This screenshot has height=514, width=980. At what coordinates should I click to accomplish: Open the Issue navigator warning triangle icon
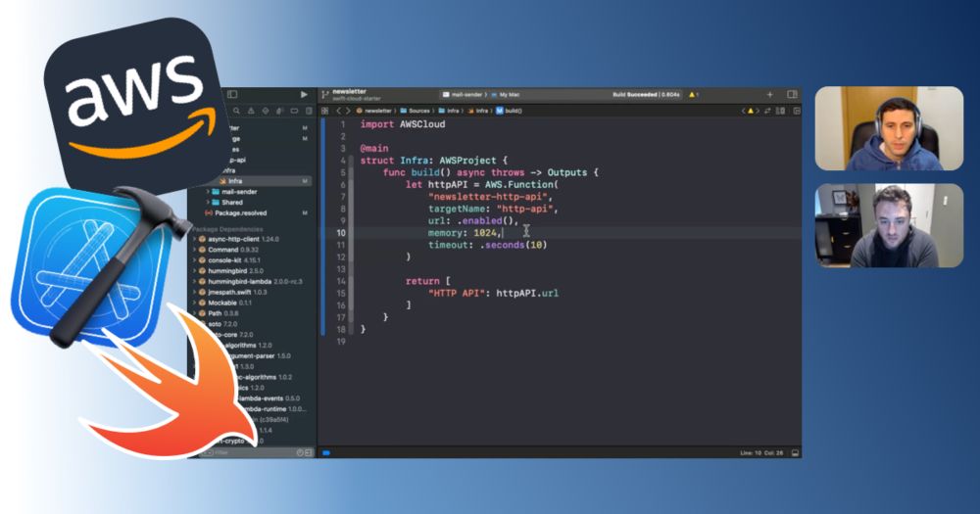[251, 111]
